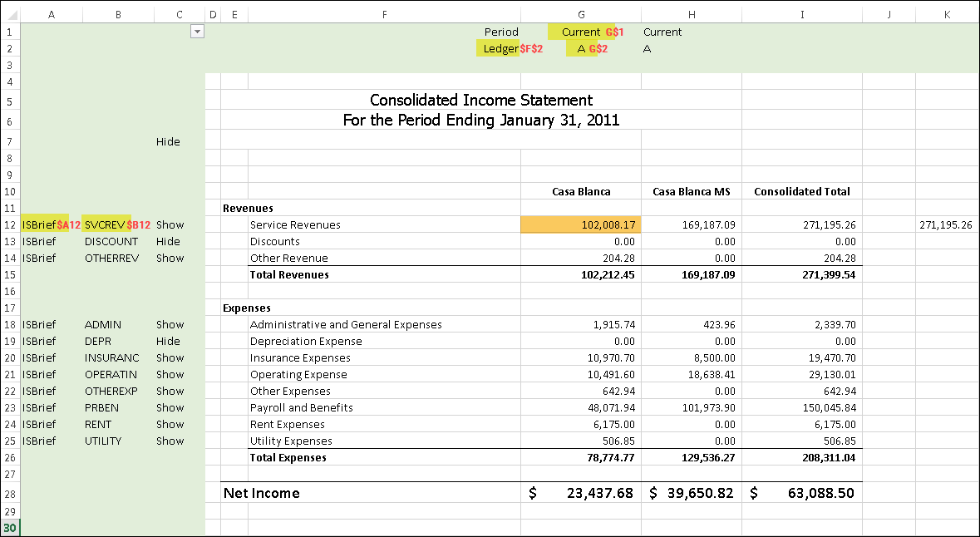
Task: Click the orange highlighted 102,008.17 cell
Action: [x=580, y=224]
